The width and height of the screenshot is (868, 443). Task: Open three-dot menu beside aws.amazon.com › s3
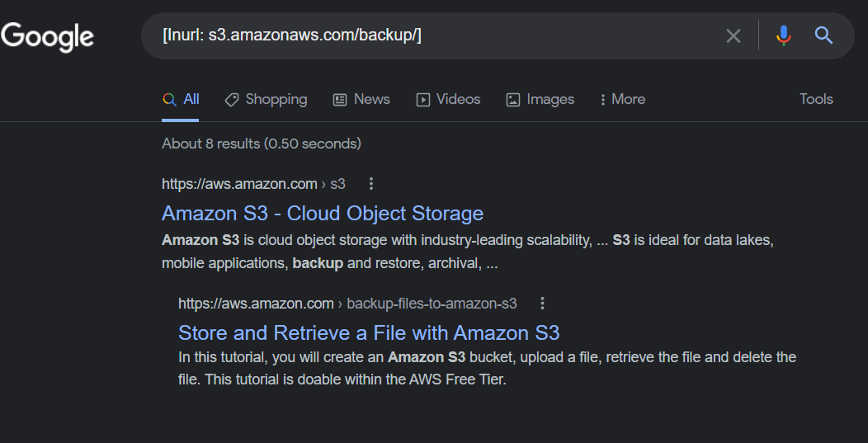(x=371, y=183)
